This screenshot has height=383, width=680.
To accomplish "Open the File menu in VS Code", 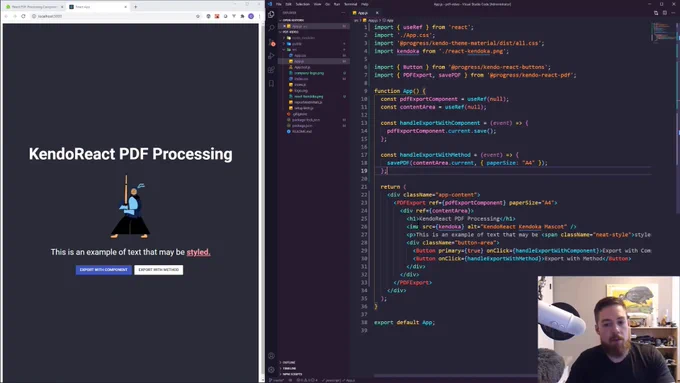I will (x=279, y=4).
